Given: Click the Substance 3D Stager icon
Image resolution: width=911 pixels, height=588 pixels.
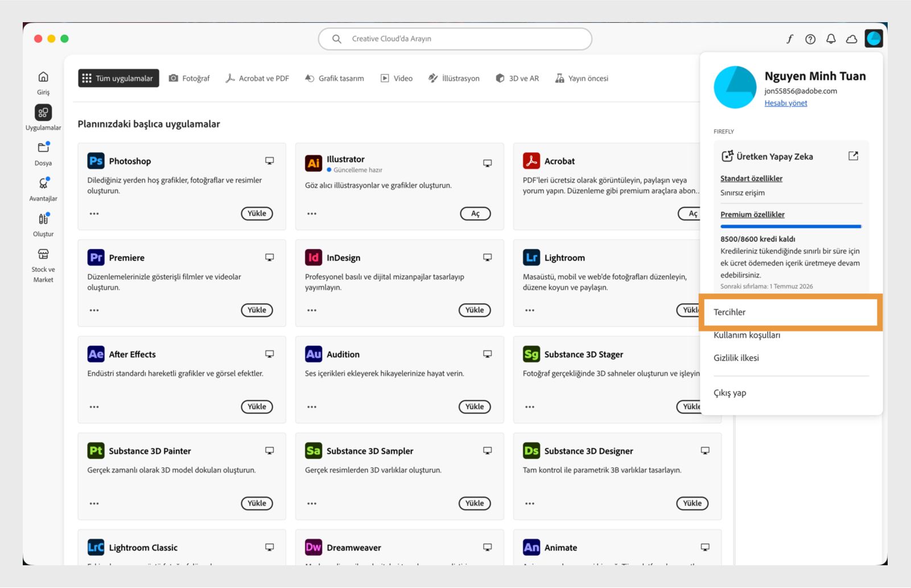Looking at the screenshot, I should [531, 354].
